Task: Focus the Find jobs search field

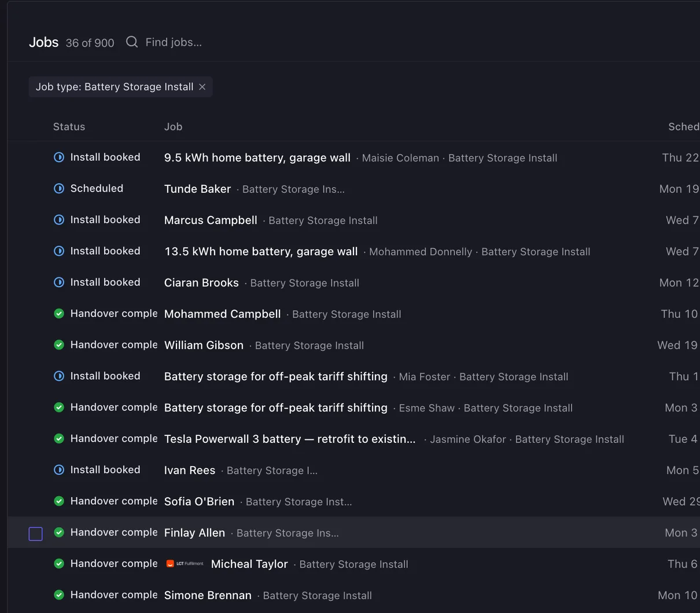Action: [174, 42]
